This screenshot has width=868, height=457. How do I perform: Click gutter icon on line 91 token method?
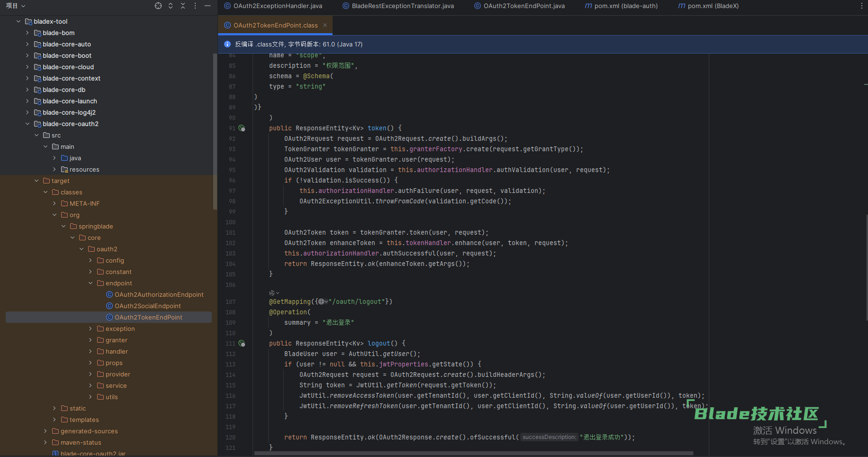[242, 128]
